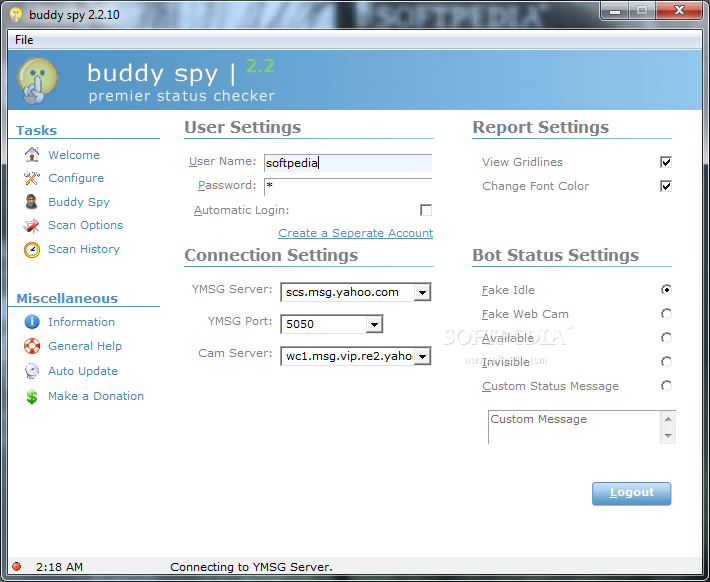710x582 pixels.
Task: Open Scan Options
Action: point(86,225)
